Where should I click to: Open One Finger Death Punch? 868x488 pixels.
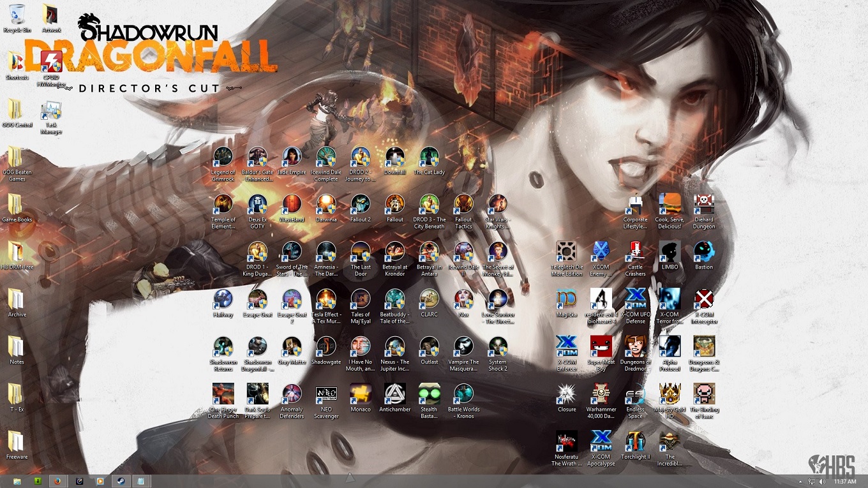(223, 401)
